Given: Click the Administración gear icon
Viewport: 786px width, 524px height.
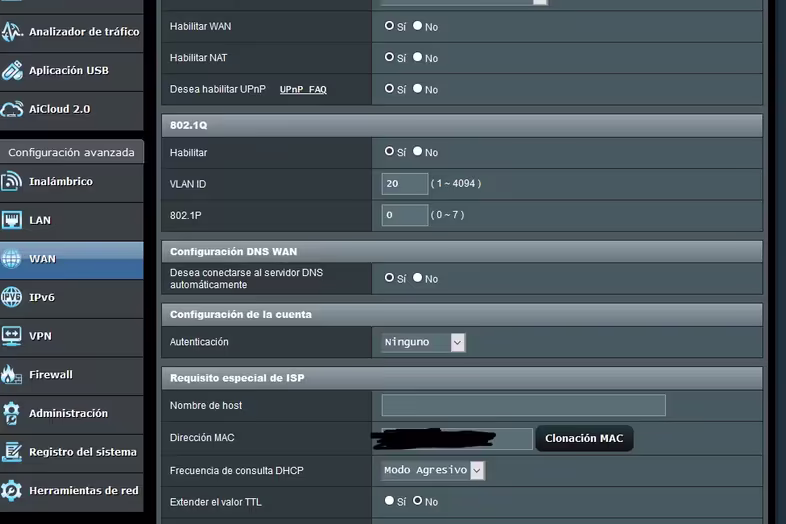Looking at the screenshot, I should (12, 413).
